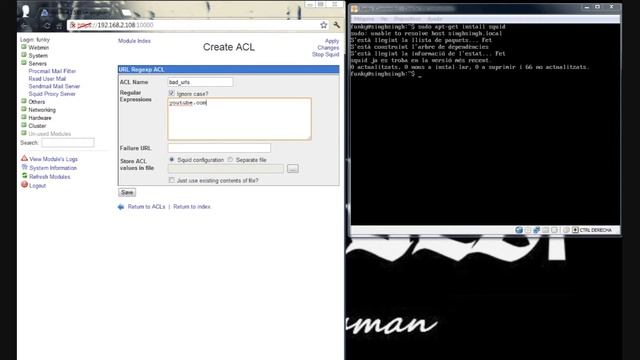Click the mouse capture indicator icon in VM status bar
Image resolution: width=640 pixels, height=360 pixels.
coord(566,230)
